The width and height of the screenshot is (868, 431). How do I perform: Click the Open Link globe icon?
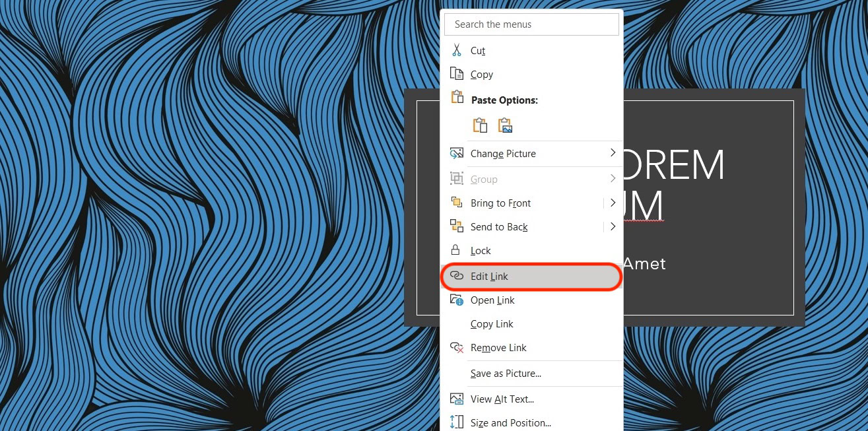tap(456, 300)
